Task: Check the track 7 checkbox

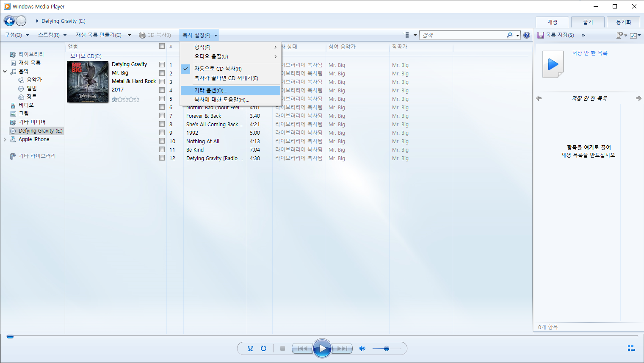Action: 162,116
